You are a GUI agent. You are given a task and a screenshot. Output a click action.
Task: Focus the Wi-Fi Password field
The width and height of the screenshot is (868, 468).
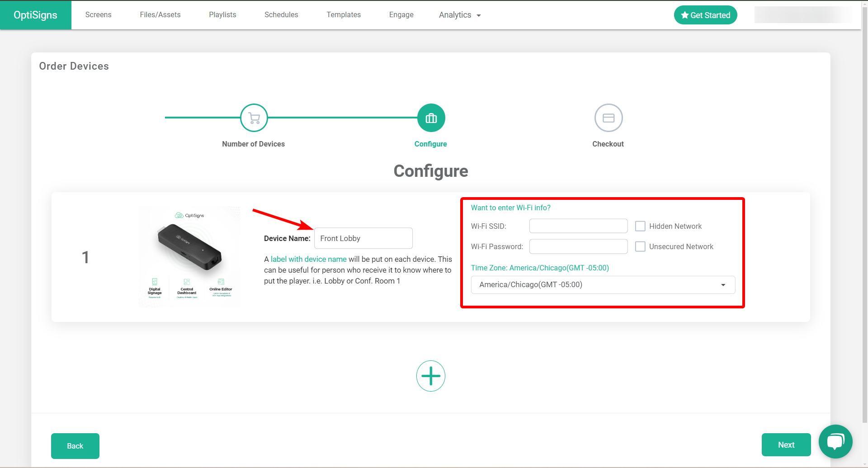pyautogui.click(x=579, y=246)
